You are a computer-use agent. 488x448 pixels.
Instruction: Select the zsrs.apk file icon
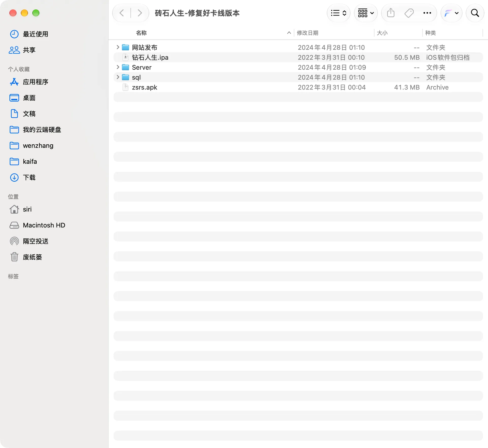click(125, 87)
